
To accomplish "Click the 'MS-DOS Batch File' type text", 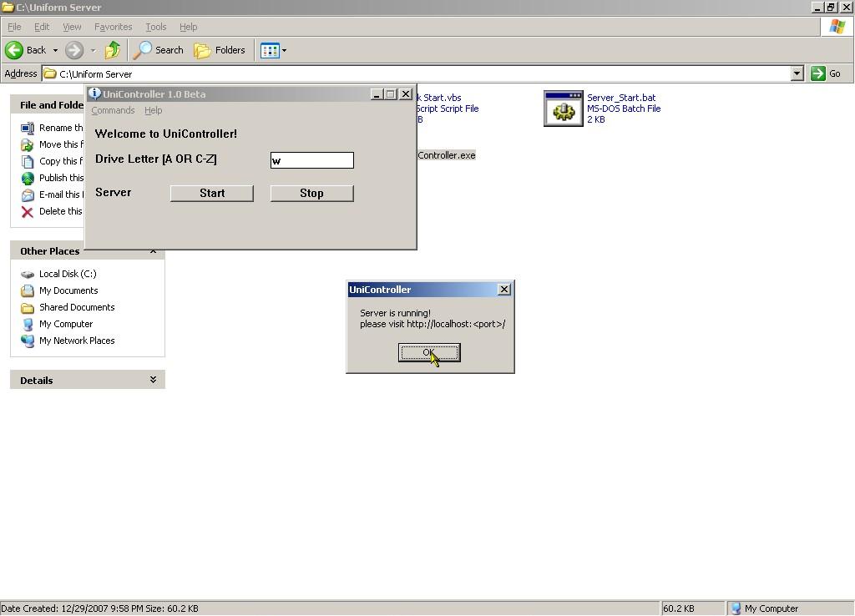I will (624, 109).
